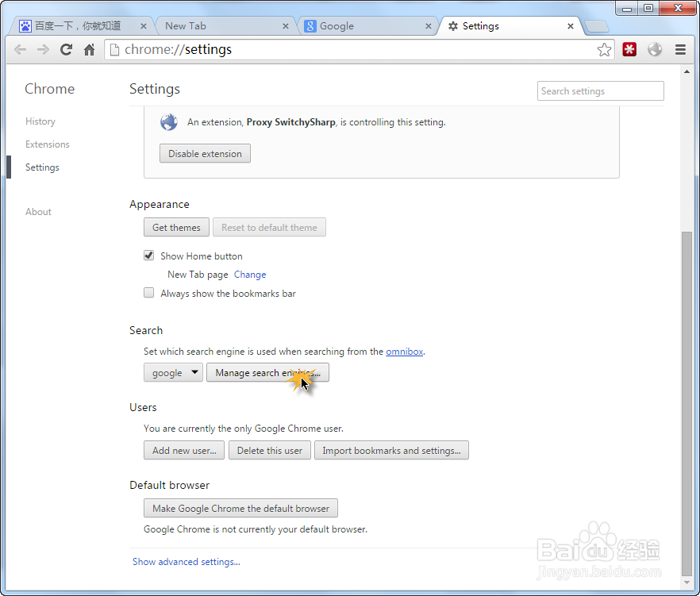Image resolution: width=700 pixels, height=596 pixels.
Task: Open the Proxy SwitchySharp globe icon in toolbar
Action: (655, 49)
